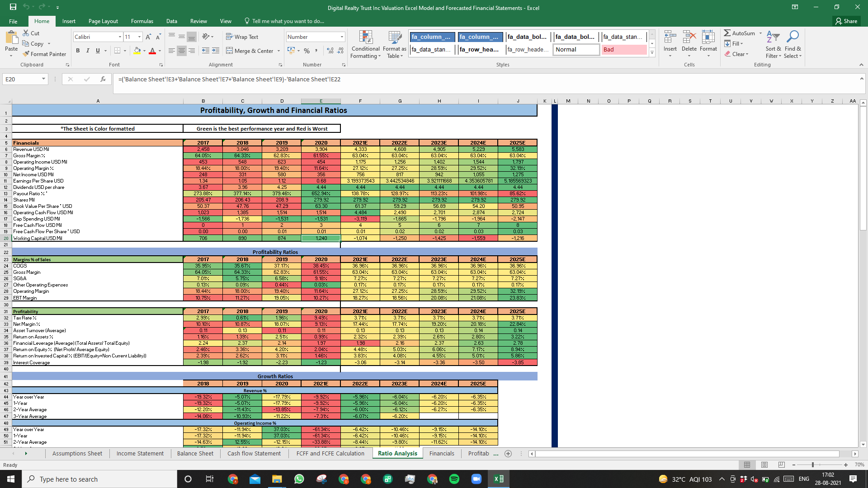Toggle Wrap Text
Screen dimensions: 868x488
(242, 37)
